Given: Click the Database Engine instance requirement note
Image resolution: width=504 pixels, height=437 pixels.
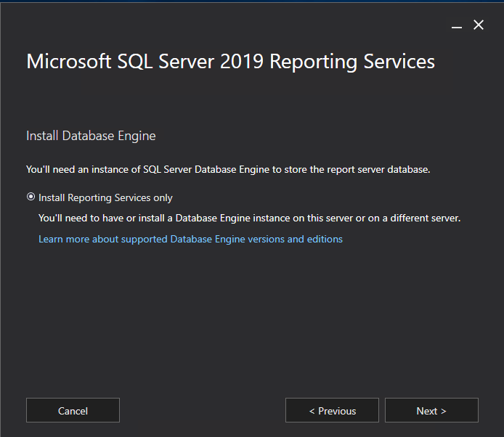Looking at the screenshot, I should (x=249, y=218).
